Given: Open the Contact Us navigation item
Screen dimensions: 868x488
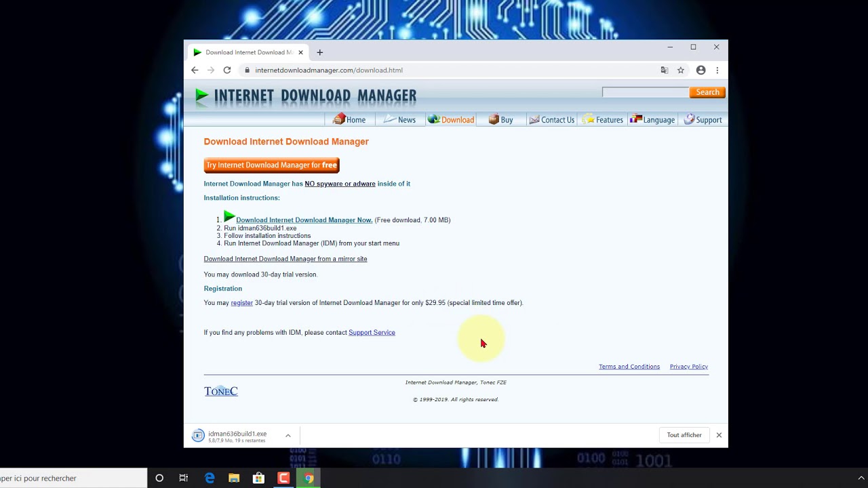Looking at the screenshot, I should tap(551, 119).
